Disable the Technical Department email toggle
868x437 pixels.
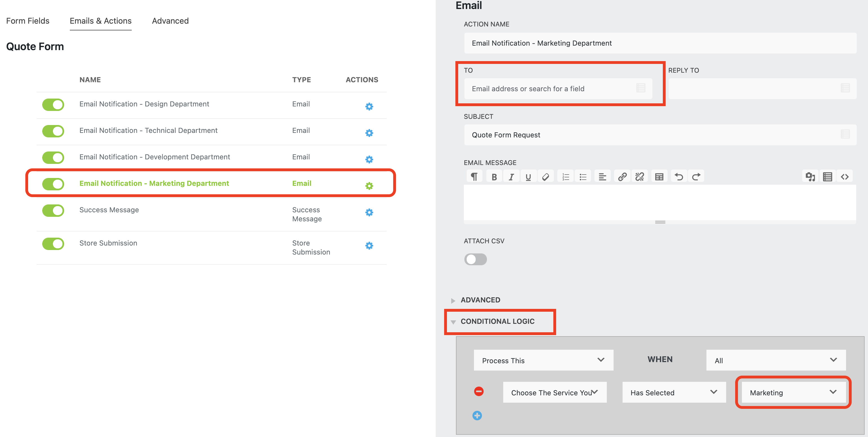pos(53,131)
